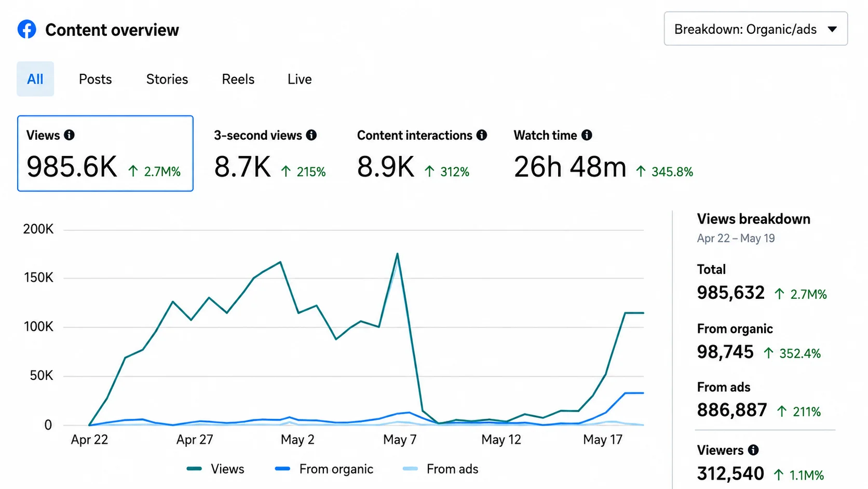
Task: Open the Reels tab
Action: 238,79
